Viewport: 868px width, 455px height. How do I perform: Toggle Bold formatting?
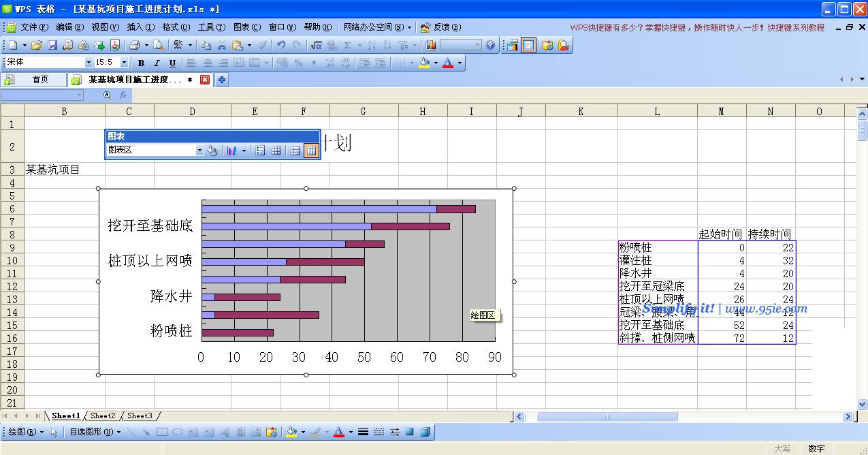pos(141,63)
